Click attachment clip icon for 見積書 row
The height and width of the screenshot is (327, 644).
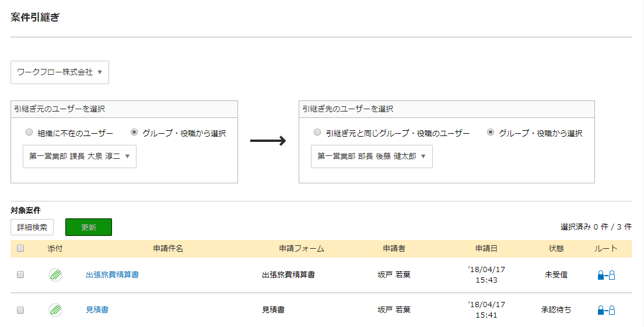point(55,309)
